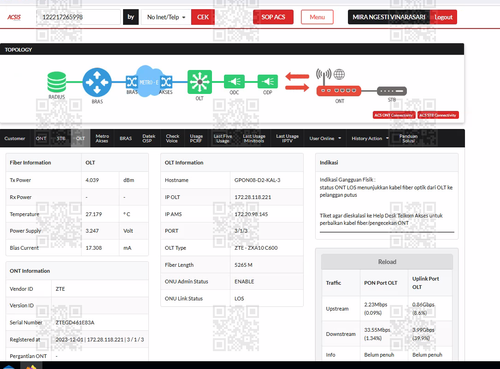This screenshot has height=369, width=500.
Task: Select IP AMS value 172.20.98.145
Action: coord(251,214)
